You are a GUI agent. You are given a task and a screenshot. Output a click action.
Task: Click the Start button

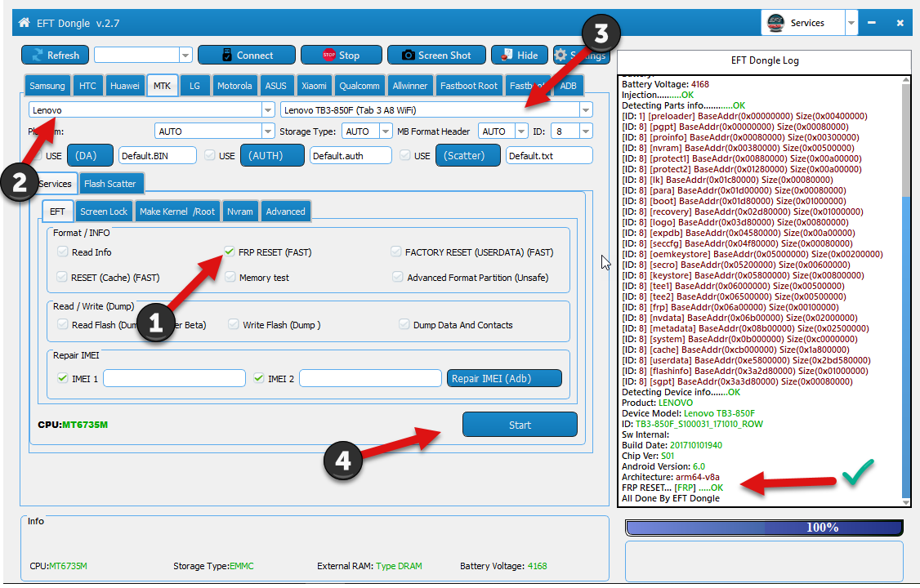pyautogui.click(x=520, y=425)
